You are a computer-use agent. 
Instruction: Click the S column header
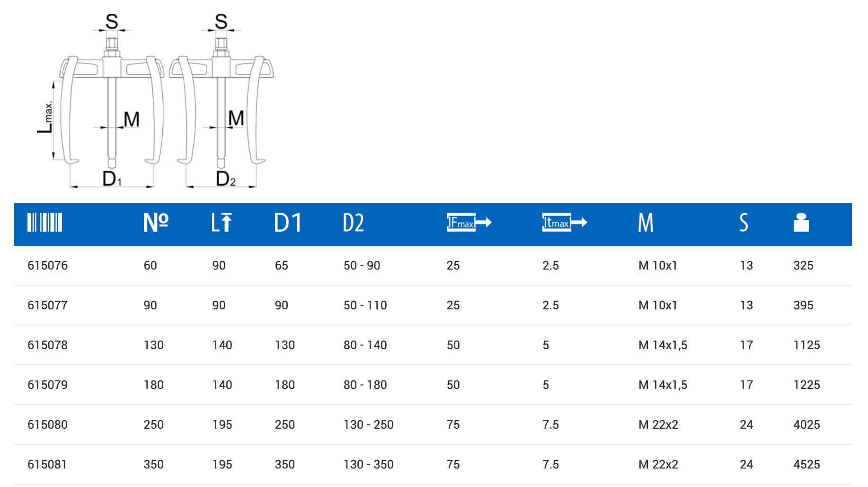[744, 222]
